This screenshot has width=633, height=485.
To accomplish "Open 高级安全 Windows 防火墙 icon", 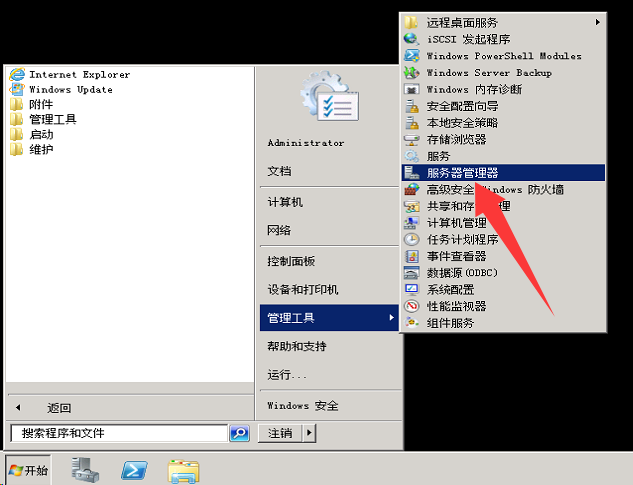I will coord(411,189).
